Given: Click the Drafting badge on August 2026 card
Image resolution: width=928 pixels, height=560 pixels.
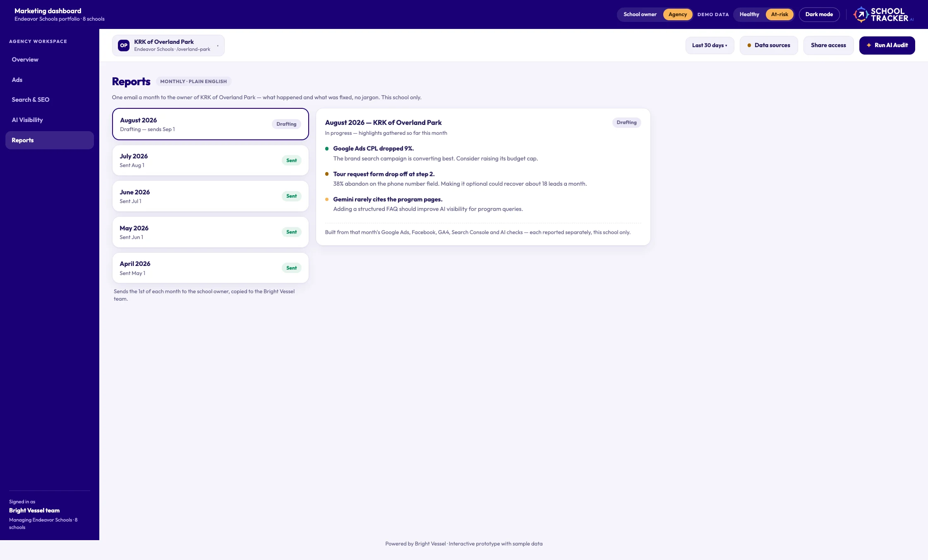Looking at the screenshot, I should pyautogui.click(x=286, y=124).
